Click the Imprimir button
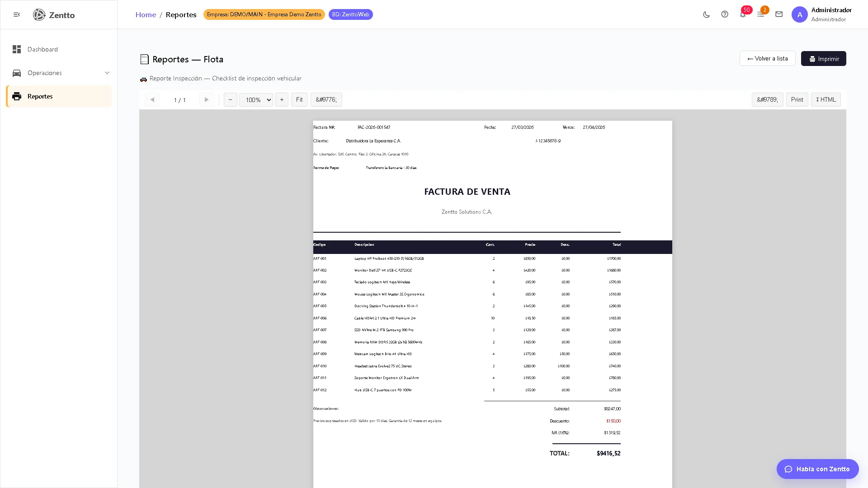Image resolution: width=868 pixels, height=488 pixels. coord(823,59)
